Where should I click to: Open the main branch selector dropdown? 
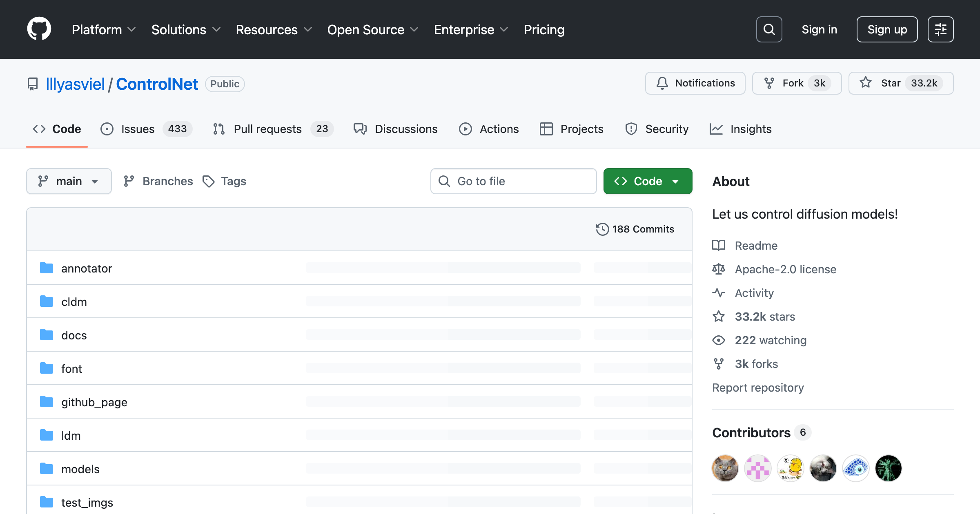point(69,181)
